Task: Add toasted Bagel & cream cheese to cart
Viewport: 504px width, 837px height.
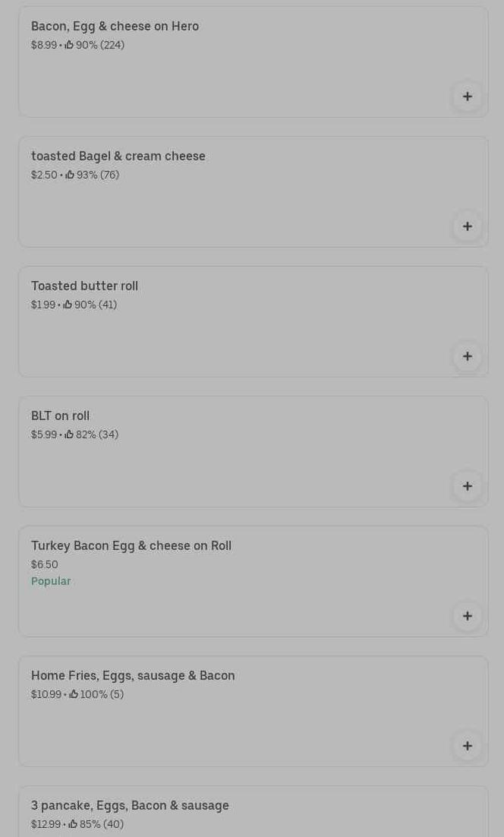Action: click(x=467, y=226)
